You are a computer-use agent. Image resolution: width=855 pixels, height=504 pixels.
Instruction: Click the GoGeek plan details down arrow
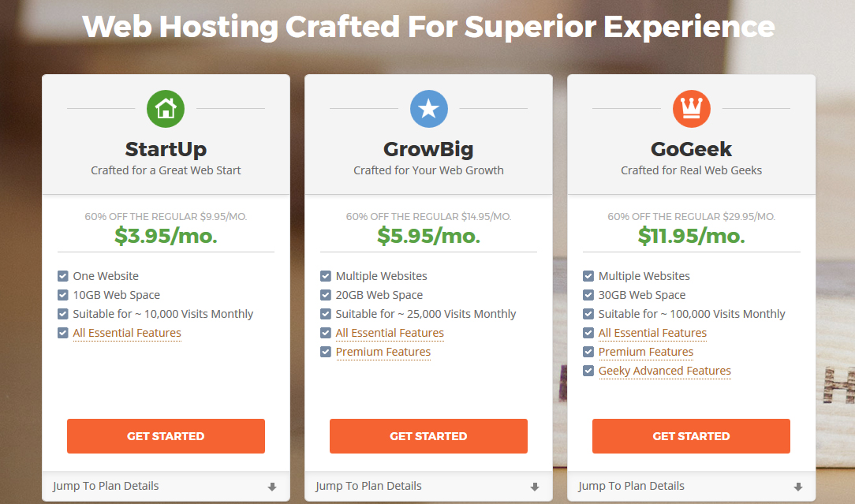pyautogui.click(x=797, y=487)
